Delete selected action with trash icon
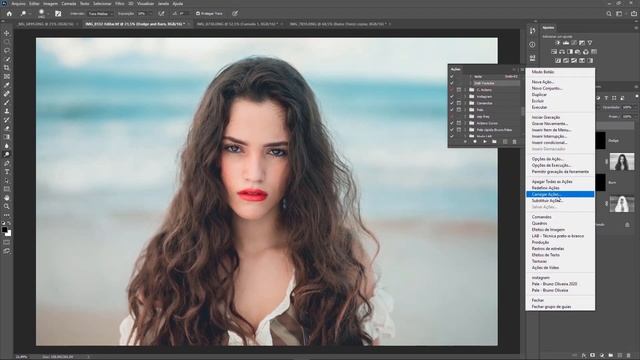640x360 pixels. pos(514,142)
